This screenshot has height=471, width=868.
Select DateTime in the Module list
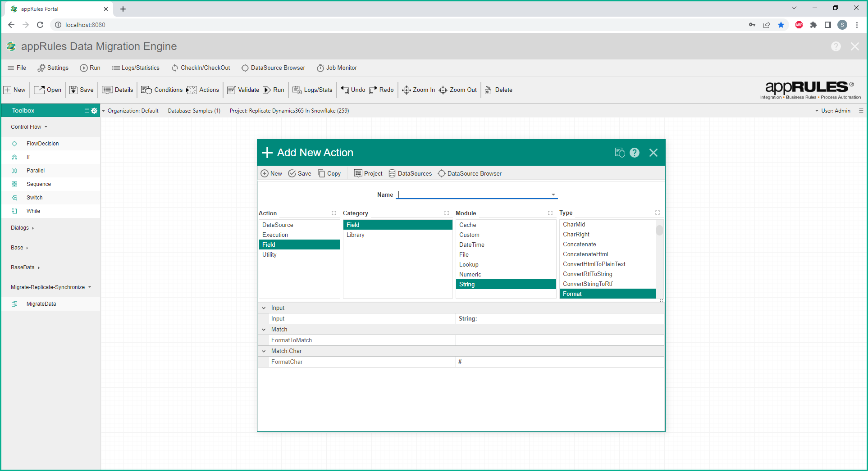pos(506,245)
